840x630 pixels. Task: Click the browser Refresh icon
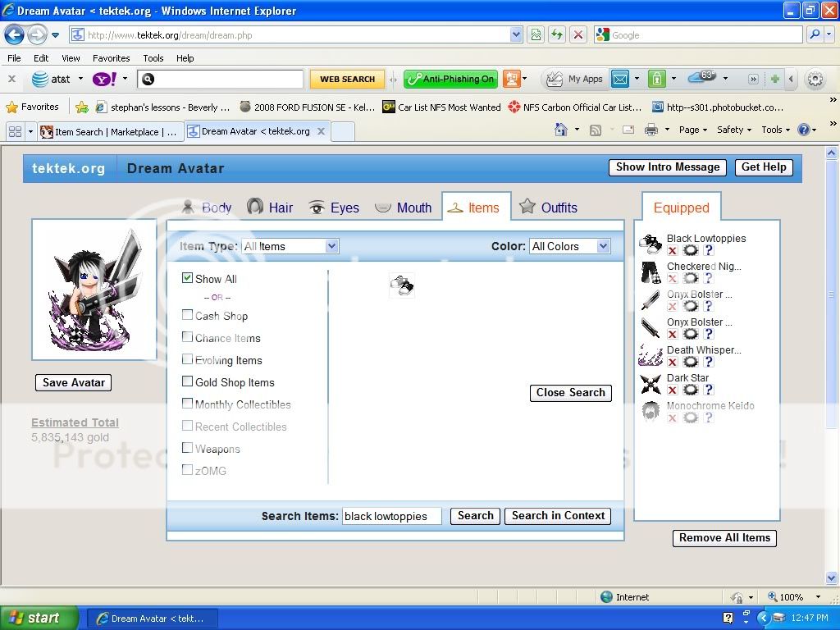click(x=557, y=34)
